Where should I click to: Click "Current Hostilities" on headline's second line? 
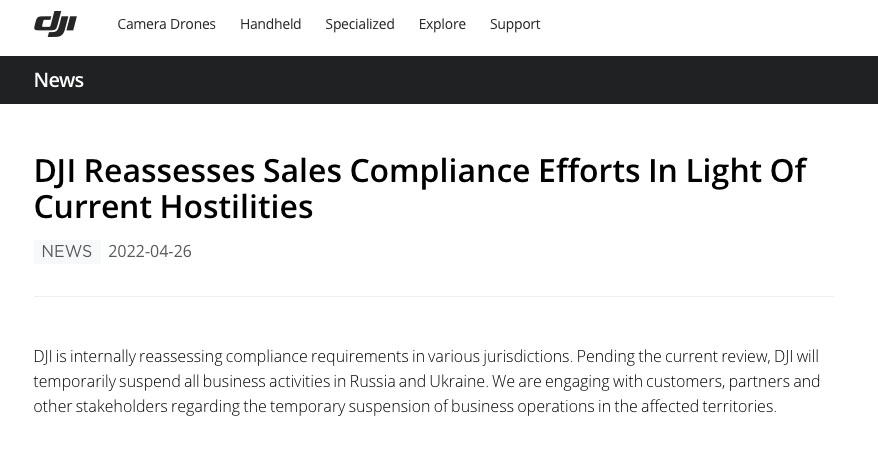(173, 207)
